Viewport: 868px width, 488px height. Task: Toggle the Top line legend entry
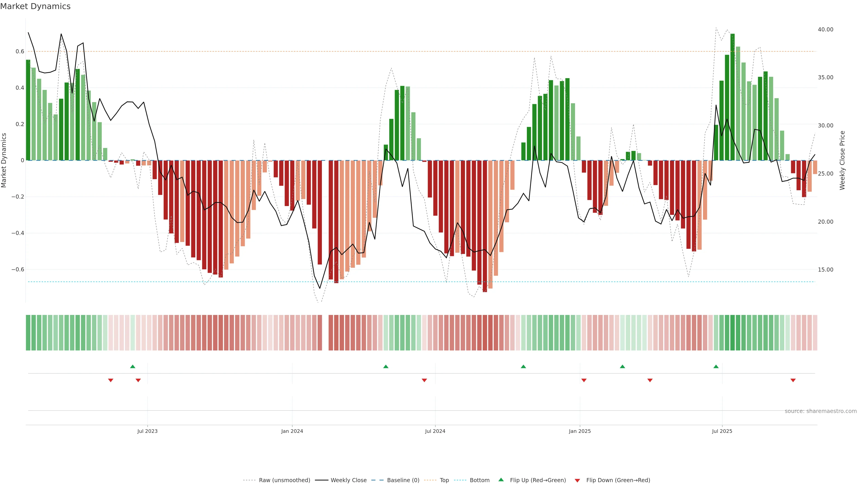444,480
